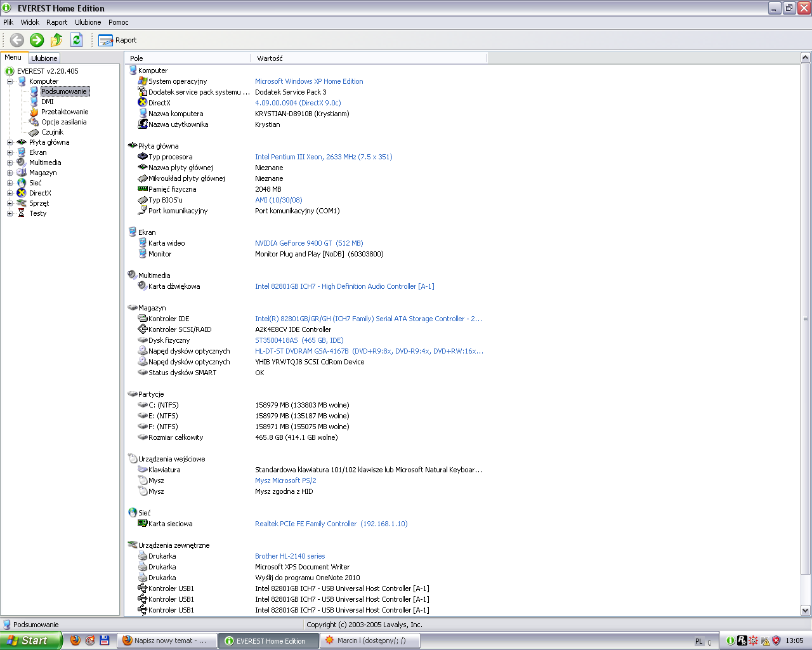Click the Klawiatura keyboard icon

pos(143,470)
